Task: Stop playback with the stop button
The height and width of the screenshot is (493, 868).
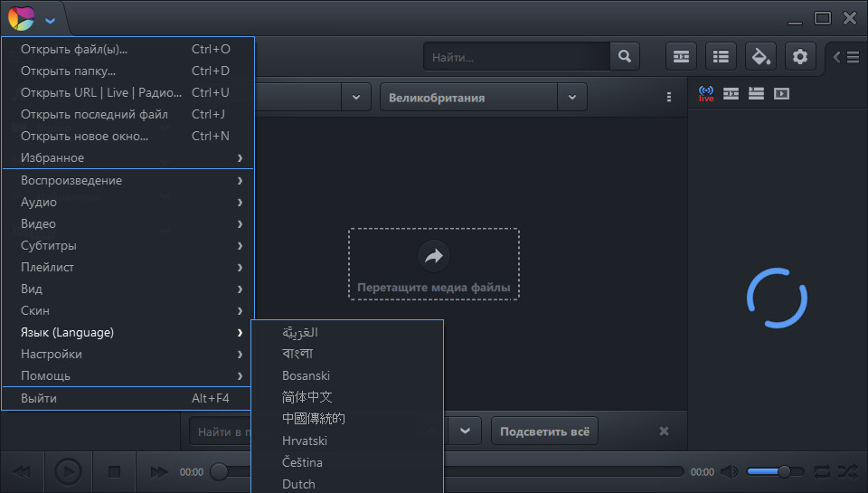Action: coord(114,472)
